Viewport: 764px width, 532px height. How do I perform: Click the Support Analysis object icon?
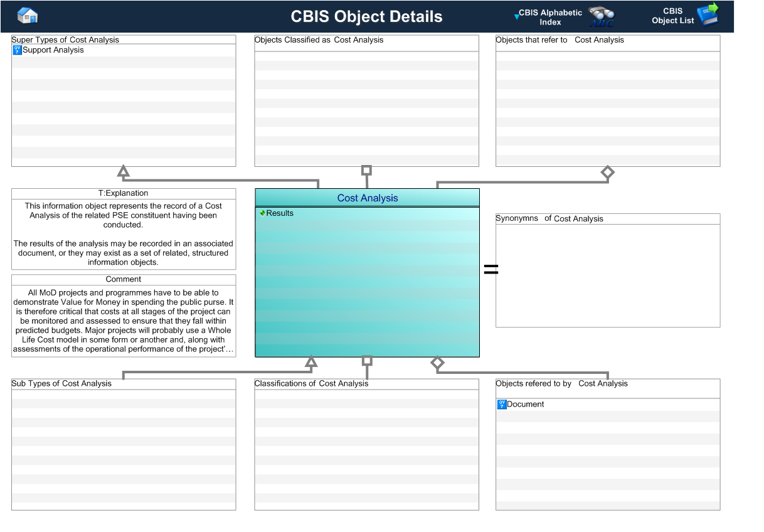pos(18,50)
